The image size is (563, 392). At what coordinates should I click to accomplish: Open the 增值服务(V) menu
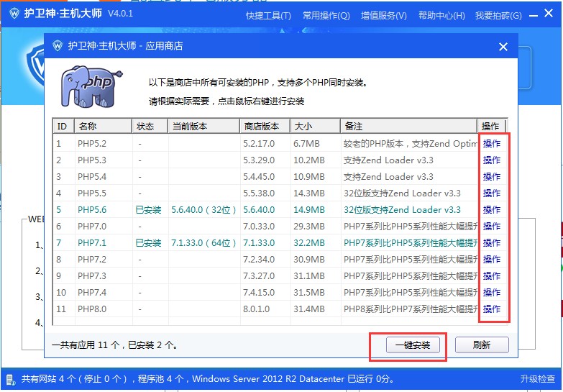384,15
